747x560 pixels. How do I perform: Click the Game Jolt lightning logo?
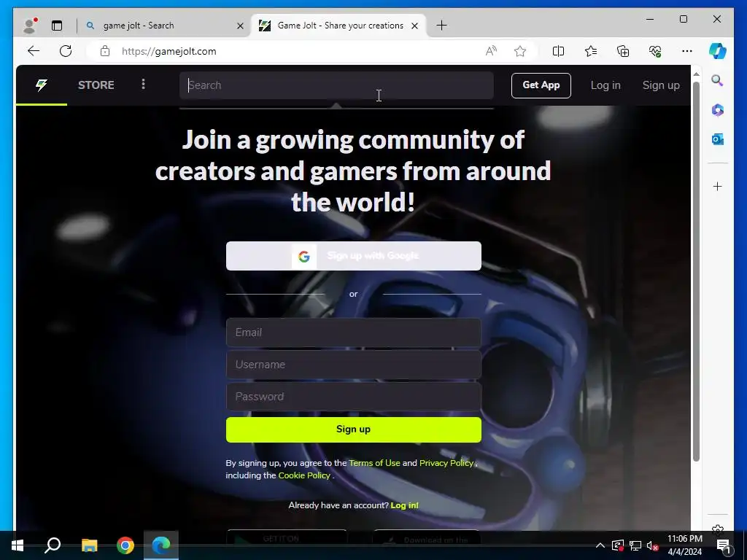point(42,85)
